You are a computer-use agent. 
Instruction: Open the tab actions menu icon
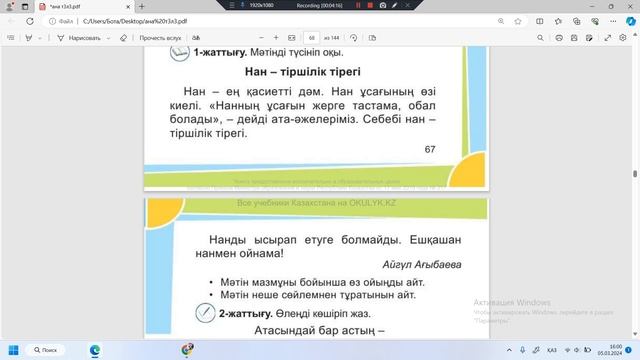point(25,7)
